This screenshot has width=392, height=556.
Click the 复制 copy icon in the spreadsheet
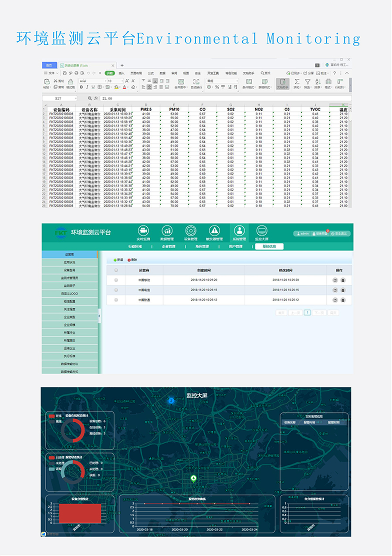point(55,87)
